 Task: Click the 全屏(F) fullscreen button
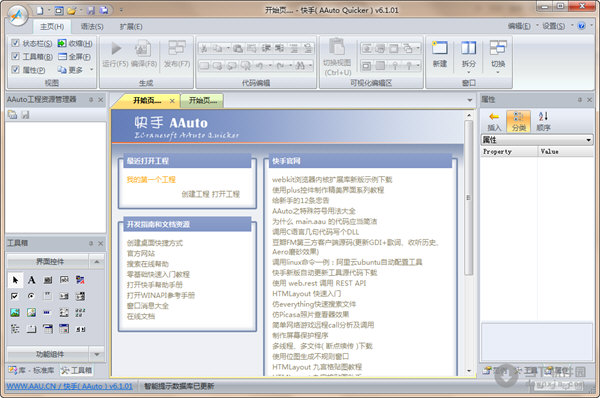(x=75, y=57)
